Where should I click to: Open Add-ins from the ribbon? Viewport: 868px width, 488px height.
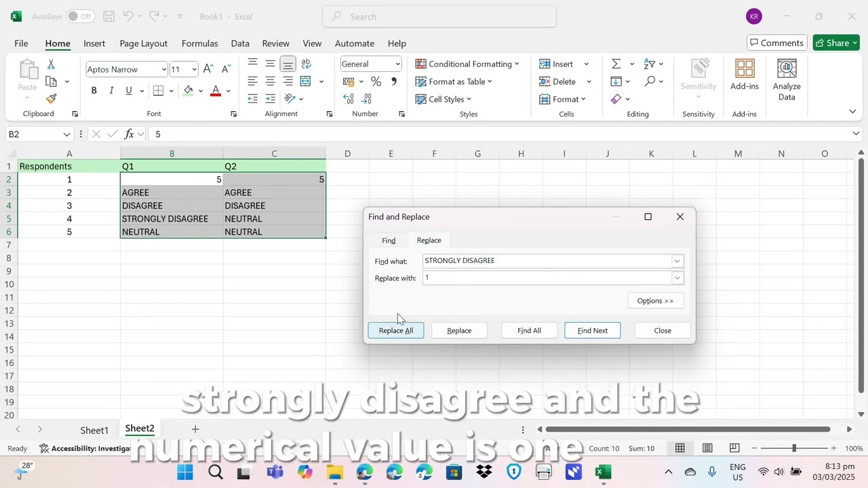pyautogui.click(x=745, y=76)
